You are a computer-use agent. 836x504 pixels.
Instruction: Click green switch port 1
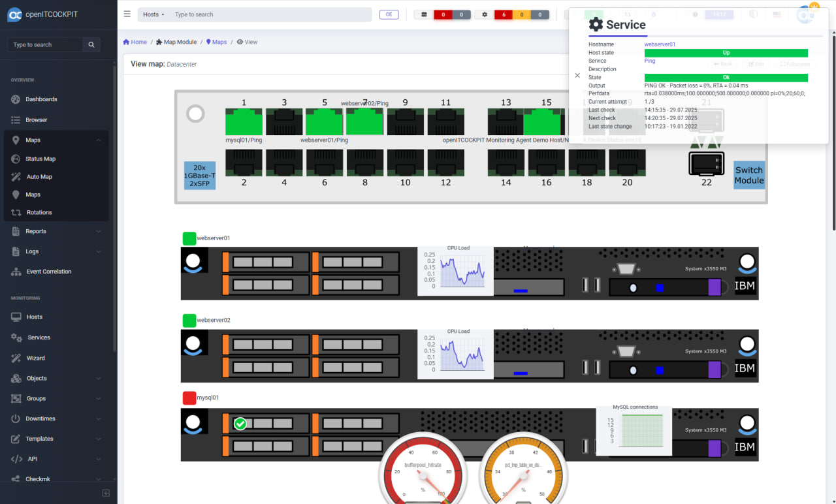(244, 122)
